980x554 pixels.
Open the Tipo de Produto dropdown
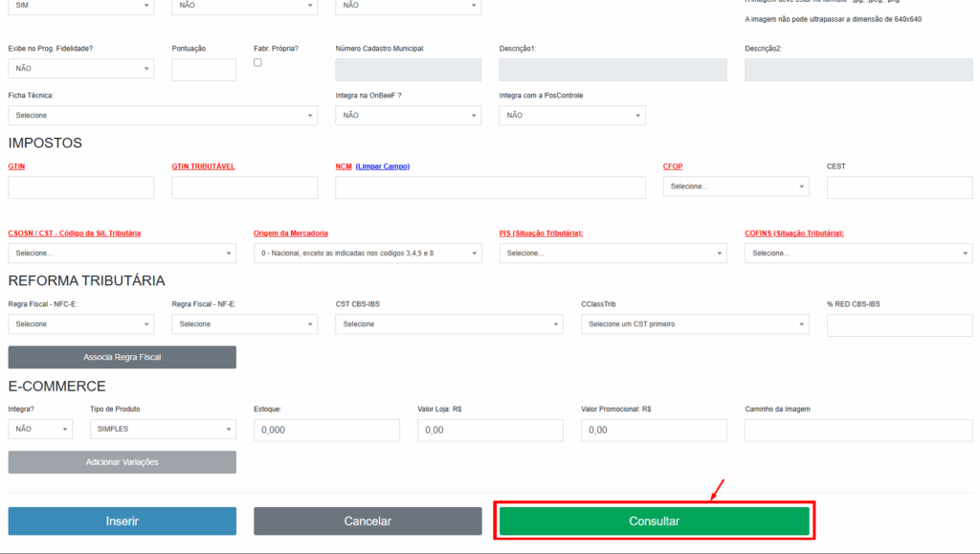click(x=162, y=430)
